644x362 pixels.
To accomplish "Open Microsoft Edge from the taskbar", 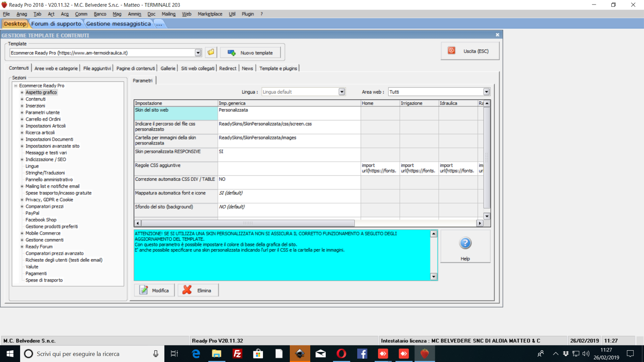I will [196, 354].
